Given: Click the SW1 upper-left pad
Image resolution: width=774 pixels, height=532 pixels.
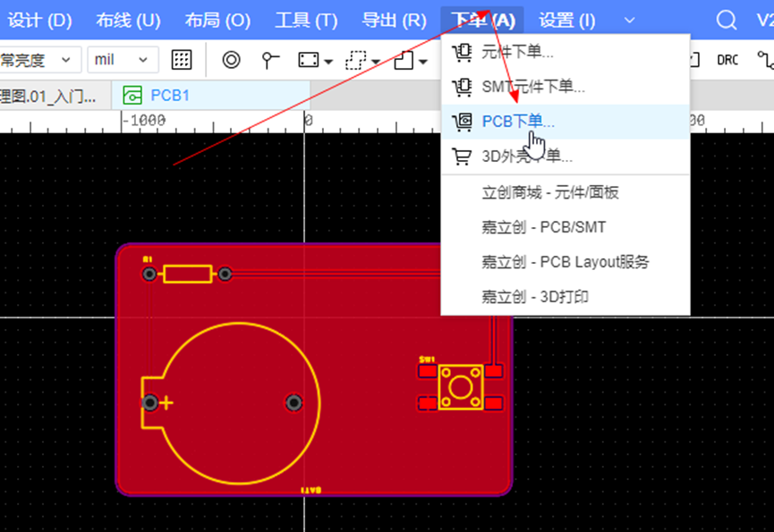Looking at the screenshot, I should [x=428, y=371].
